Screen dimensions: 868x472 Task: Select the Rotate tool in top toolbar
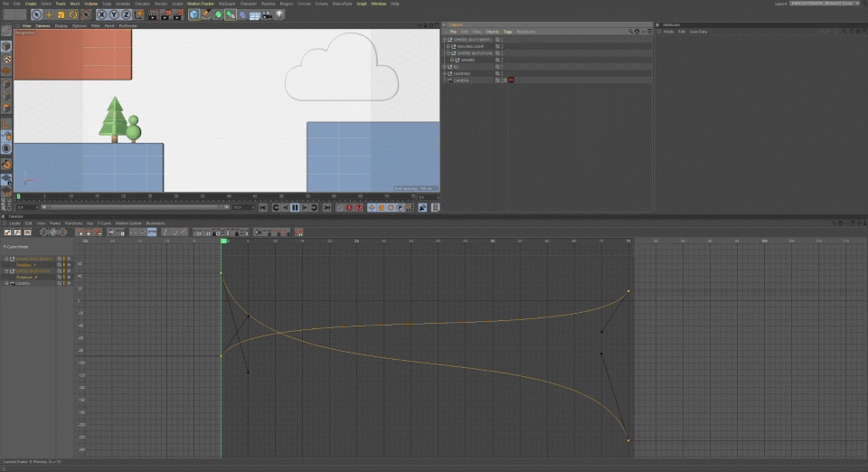click(73, 14)
